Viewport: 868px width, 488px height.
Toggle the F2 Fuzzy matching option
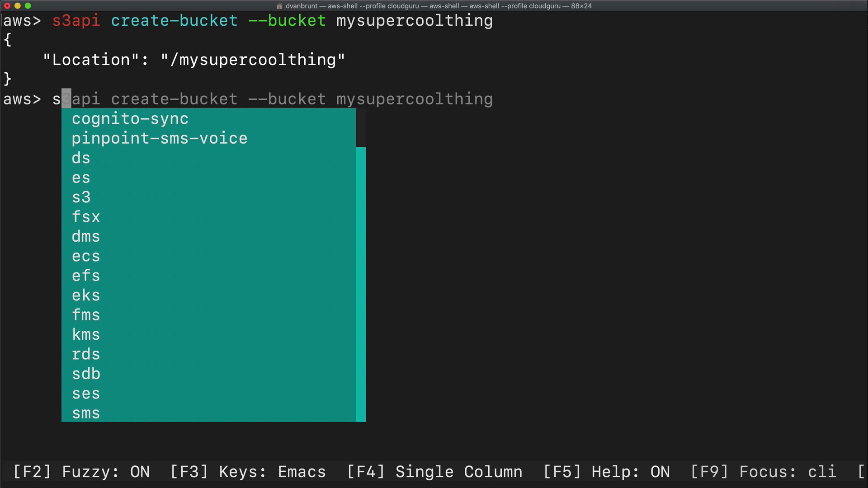pos(81,472)
